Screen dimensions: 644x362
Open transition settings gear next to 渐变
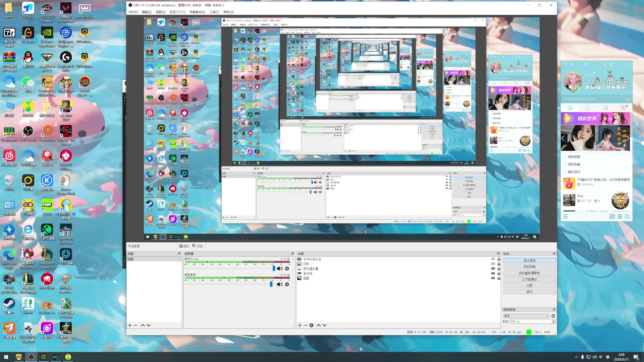pyautogui.click(x=553, y=316)
